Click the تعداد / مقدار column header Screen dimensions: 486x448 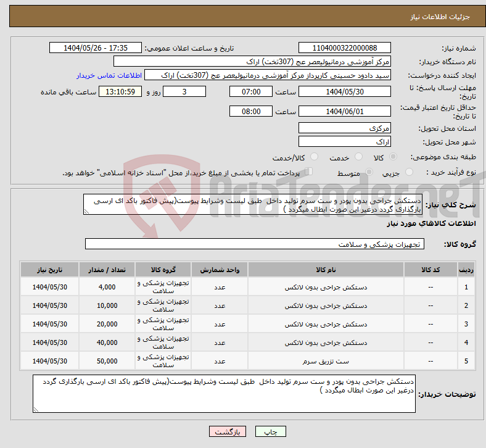[x=107, y=270]
